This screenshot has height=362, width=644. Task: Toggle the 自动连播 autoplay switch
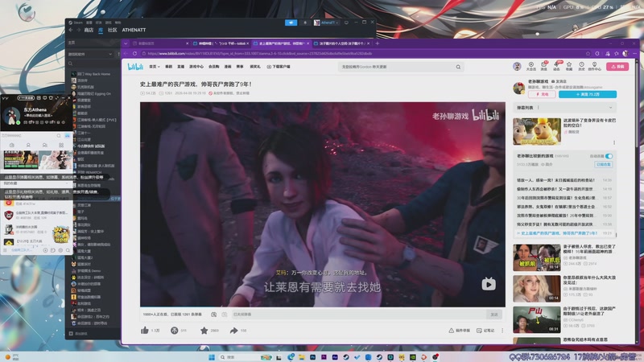click(609, 156)
